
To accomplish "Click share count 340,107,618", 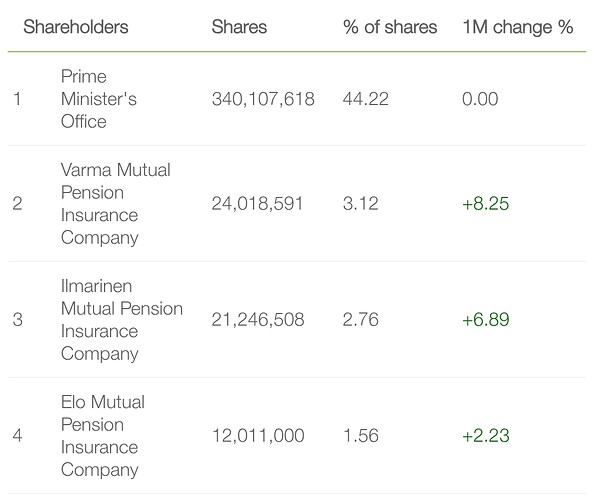I will point(263,99).
